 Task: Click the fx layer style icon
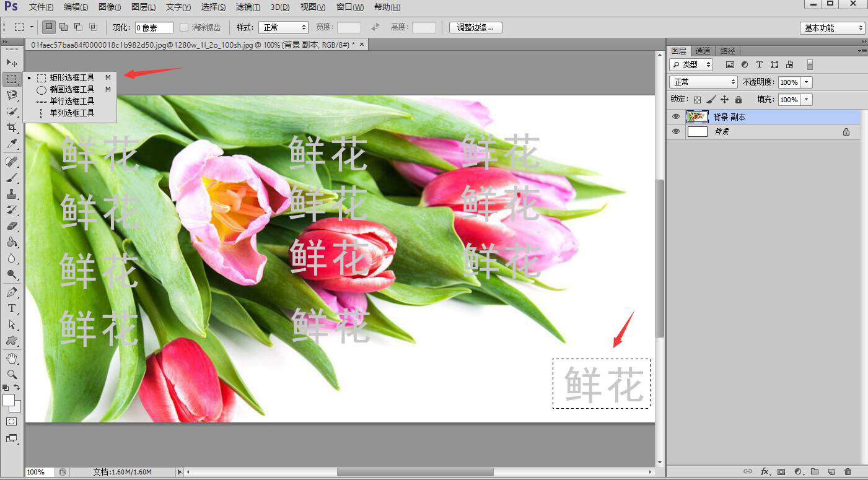765,472
